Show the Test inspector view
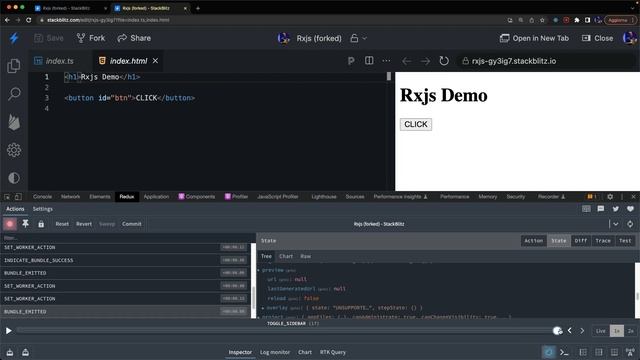Screen dimensions: 640x360 coord(625,241)
